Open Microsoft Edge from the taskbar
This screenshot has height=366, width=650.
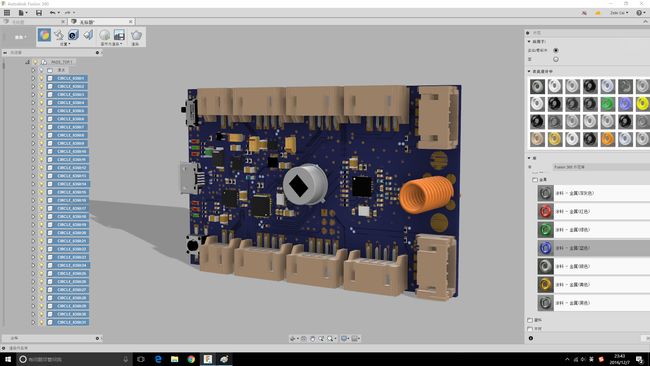tap(158, 359)
